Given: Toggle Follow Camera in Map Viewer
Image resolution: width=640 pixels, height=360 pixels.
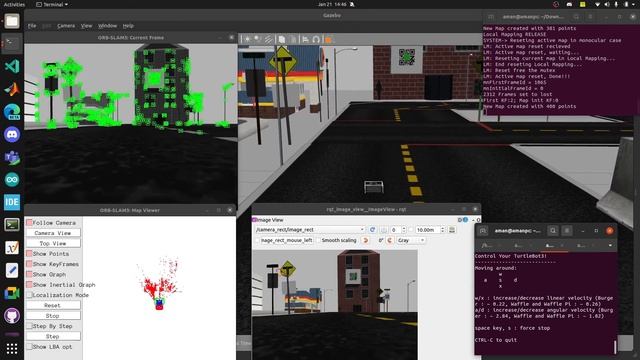Looking at the screenshot, I should (x=29, y=222).
